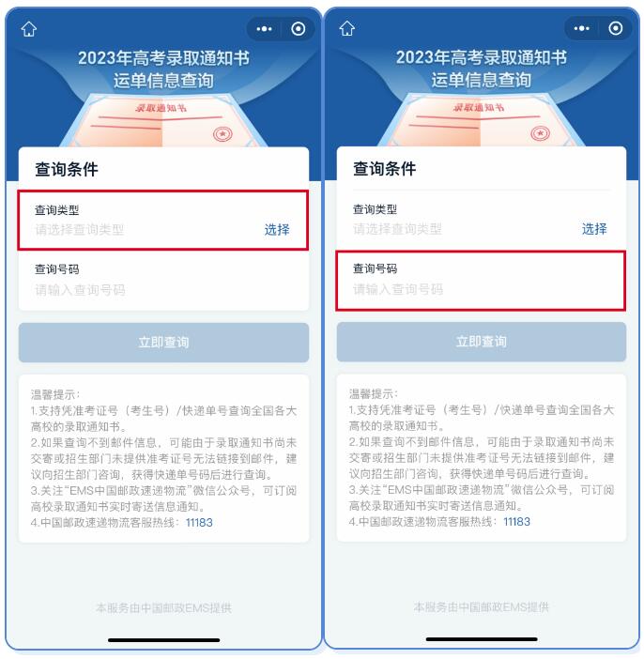Call hotline 11183 link in right screen
Screen dimensions: 644x659
point(516,522)
